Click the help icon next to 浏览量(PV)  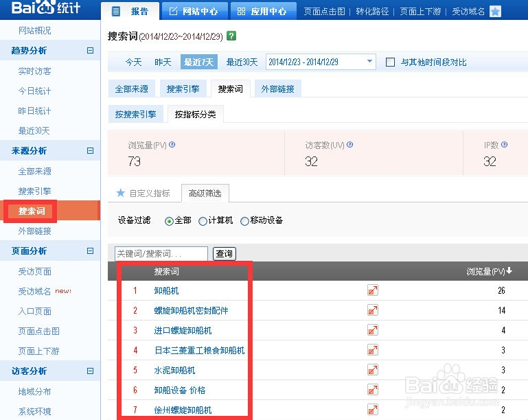pos(172,145)
